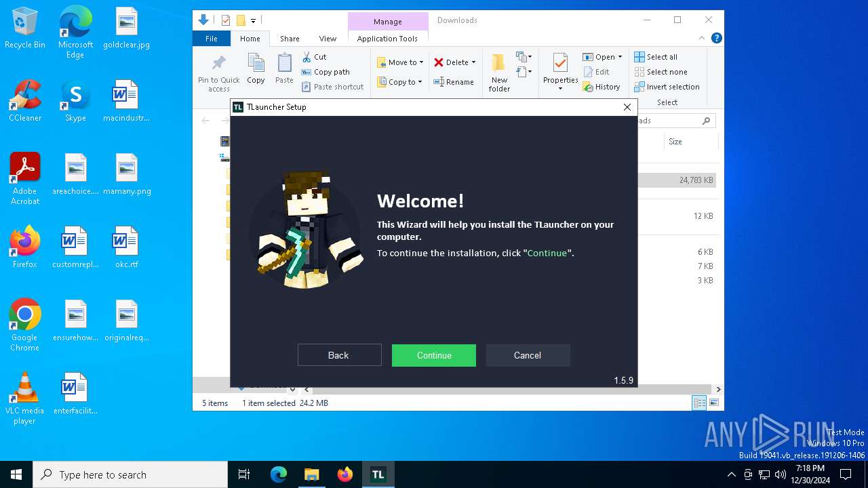The image size is (868, 488).
Task: Click the horizontal scrollbar right arrow
Action: click(x=718, y=390)
